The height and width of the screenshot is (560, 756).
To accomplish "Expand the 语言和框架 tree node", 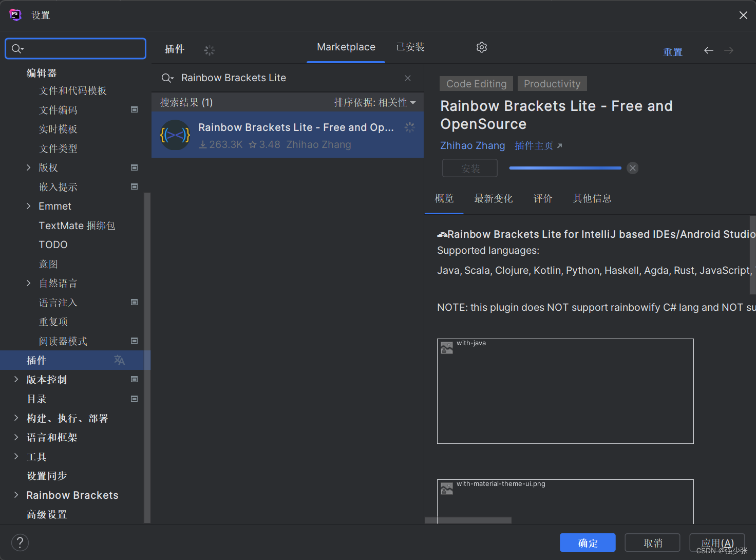I will [x=16, y=437].
